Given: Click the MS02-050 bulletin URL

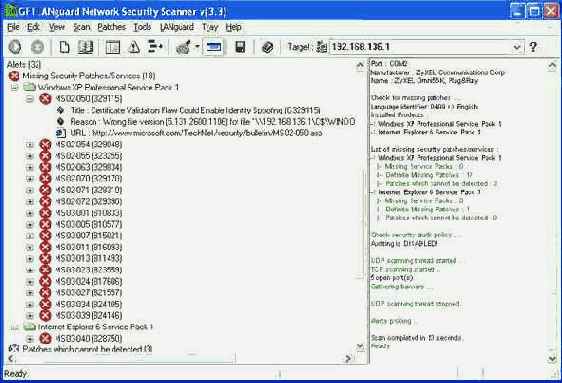Looking at the screenshot, I should 207,133.
